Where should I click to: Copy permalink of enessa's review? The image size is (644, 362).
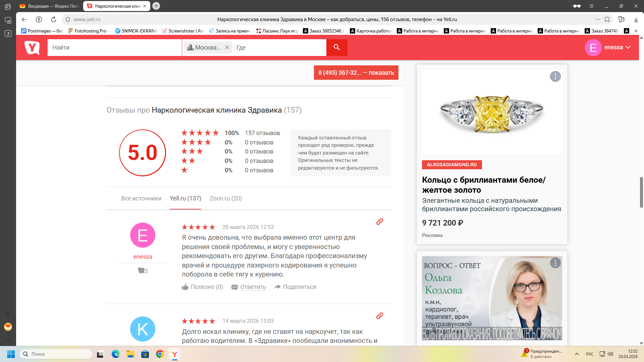(379, 222)
